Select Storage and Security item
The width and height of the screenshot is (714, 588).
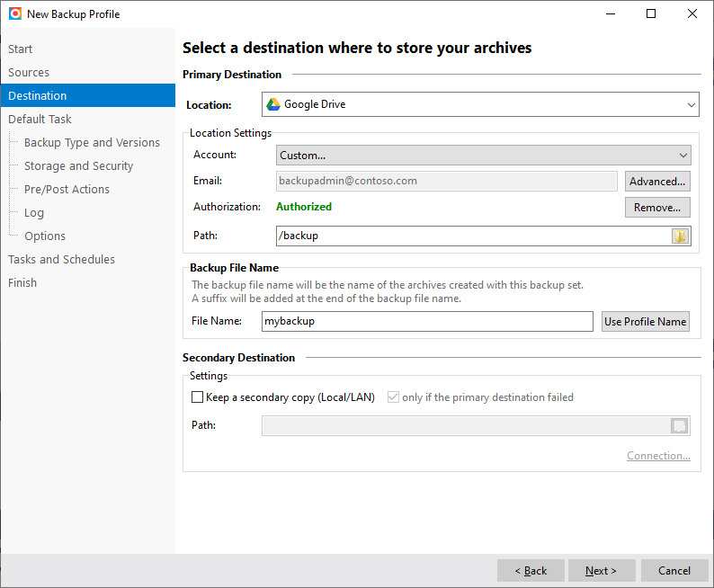click(78, 166)
